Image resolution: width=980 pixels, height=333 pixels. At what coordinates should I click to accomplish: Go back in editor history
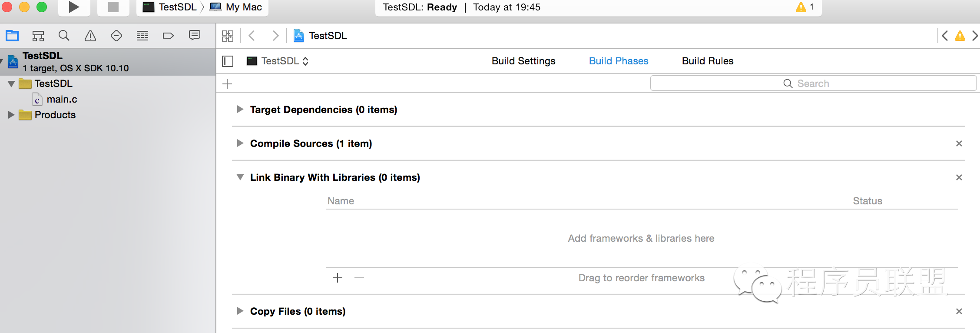pyautogui.click(x=252, y=36)
